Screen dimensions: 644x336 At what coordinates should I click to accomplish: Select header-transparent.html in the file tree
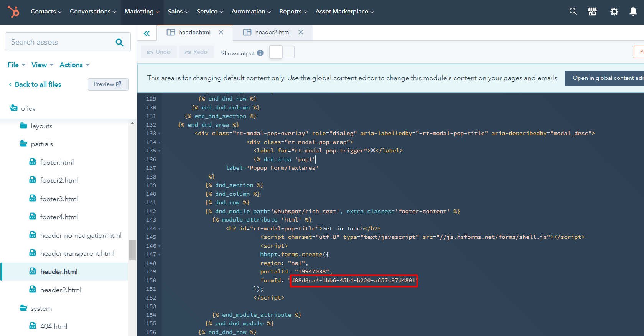[x=77, y=253]
